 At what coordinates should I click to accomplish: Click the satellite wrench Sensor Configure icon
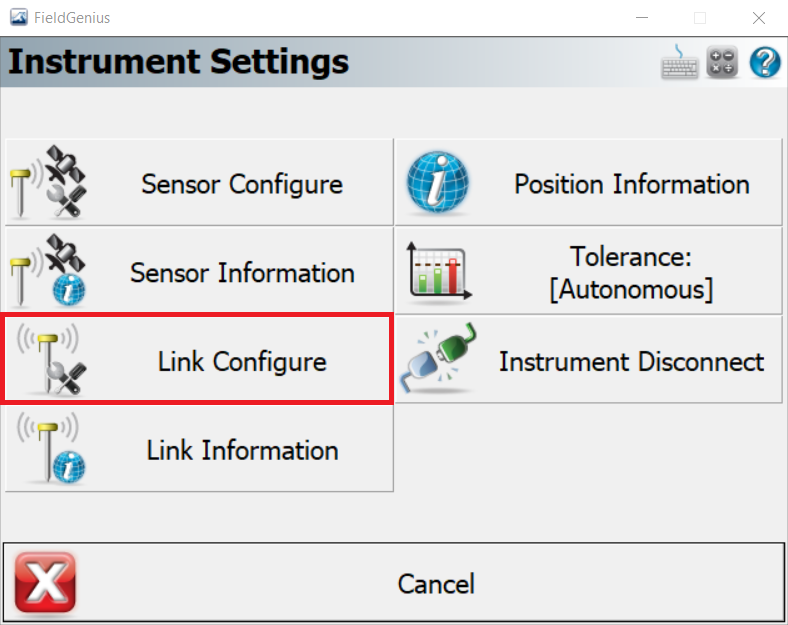(48, 182)
